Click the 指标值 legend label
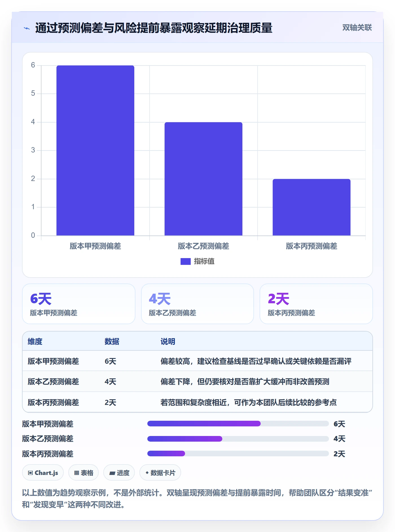The width and height of the screenshot is (395, 532). pyautogui.click(x=204, y=261)
